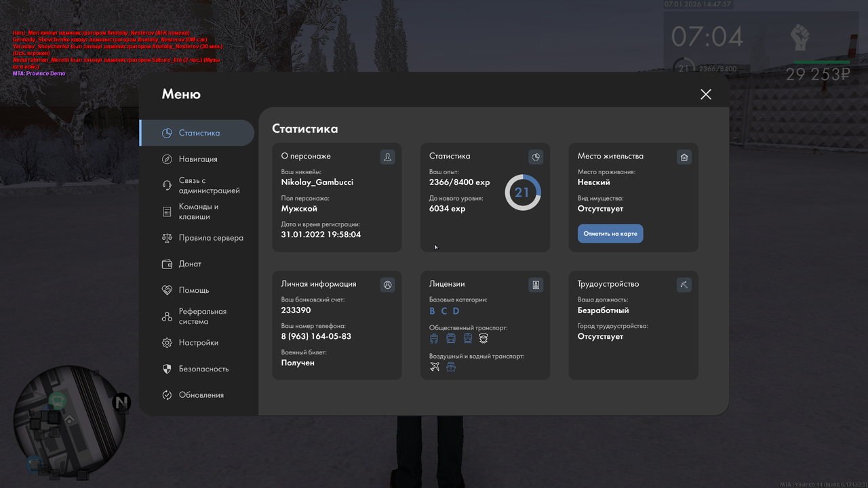The image size is (868, 488).
Task: Click registration date 31.01.2022 19:58:04
Action: (321, 235)
